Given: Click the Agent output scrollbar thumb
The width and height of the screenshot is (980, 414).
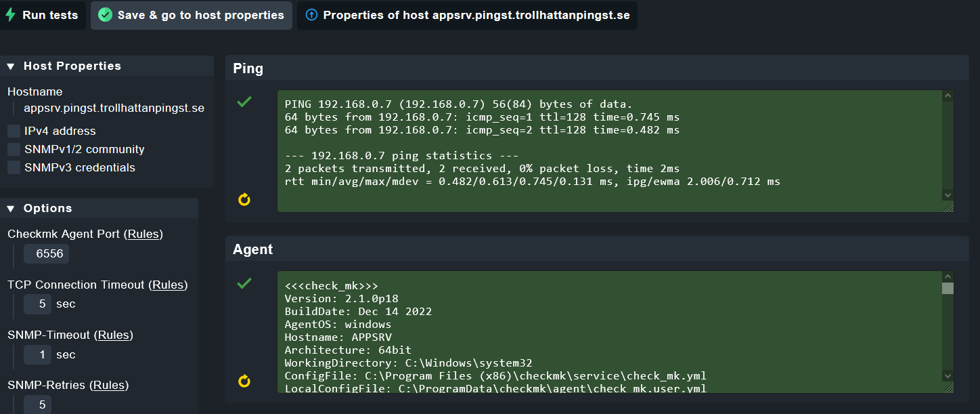Looking at the screenshot, I should [x=948, y=288].
